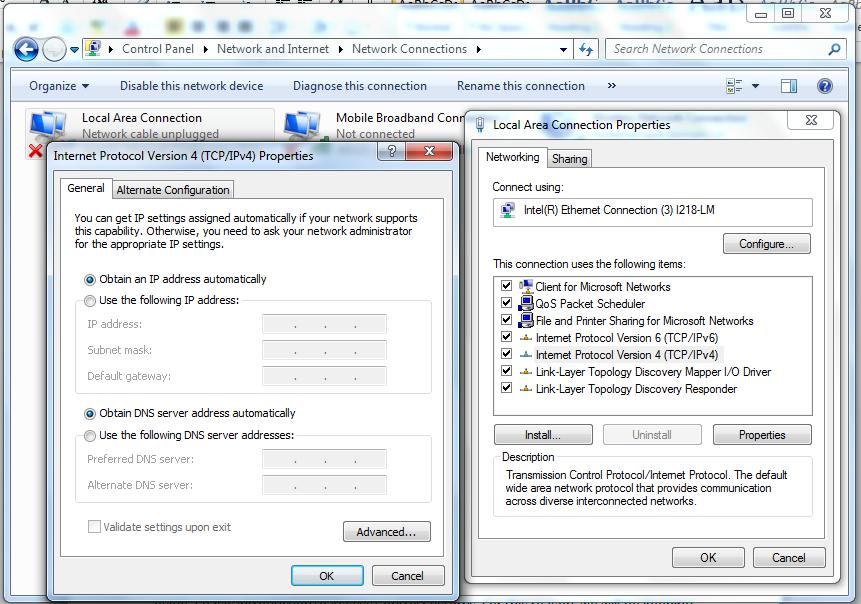Click OK in IPv4 Properties dialog
Viewport: 861px width, 604px height.
[x=327, y=575]
